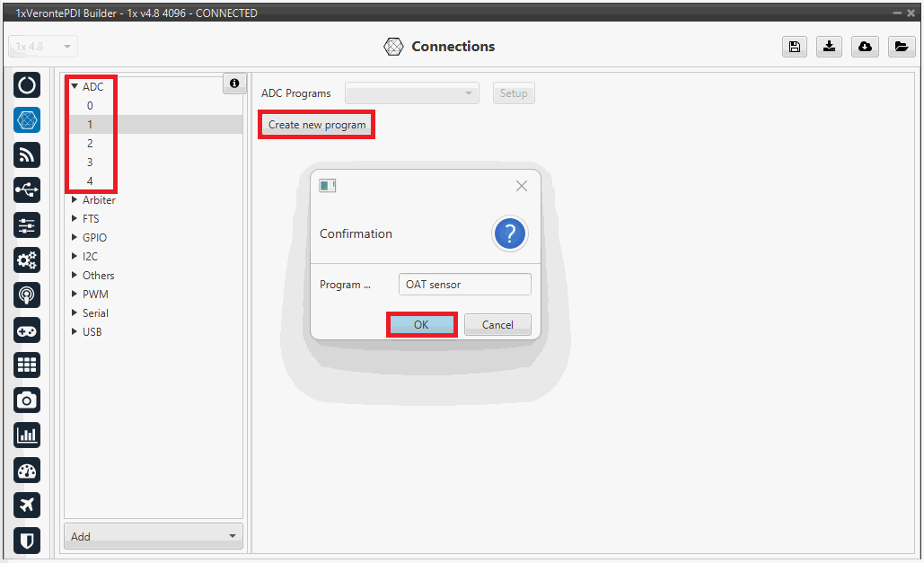The image size is (924, 563).
Task: Select ADC channel 0 in tree
Action: pyautogui.click(x=90, y=106)
